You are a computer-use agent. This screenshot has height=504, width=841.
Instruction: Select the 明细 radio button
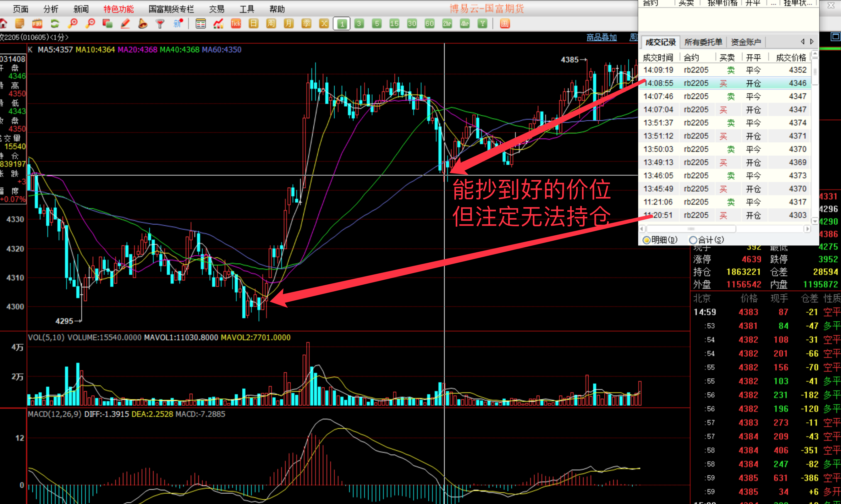coord(647,240)
